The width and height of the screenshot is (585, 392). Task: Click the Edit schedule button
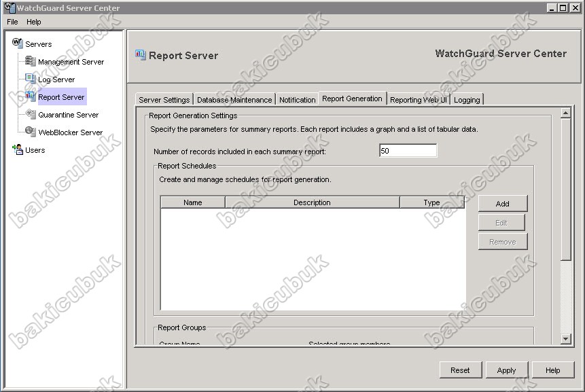point(501,223)
